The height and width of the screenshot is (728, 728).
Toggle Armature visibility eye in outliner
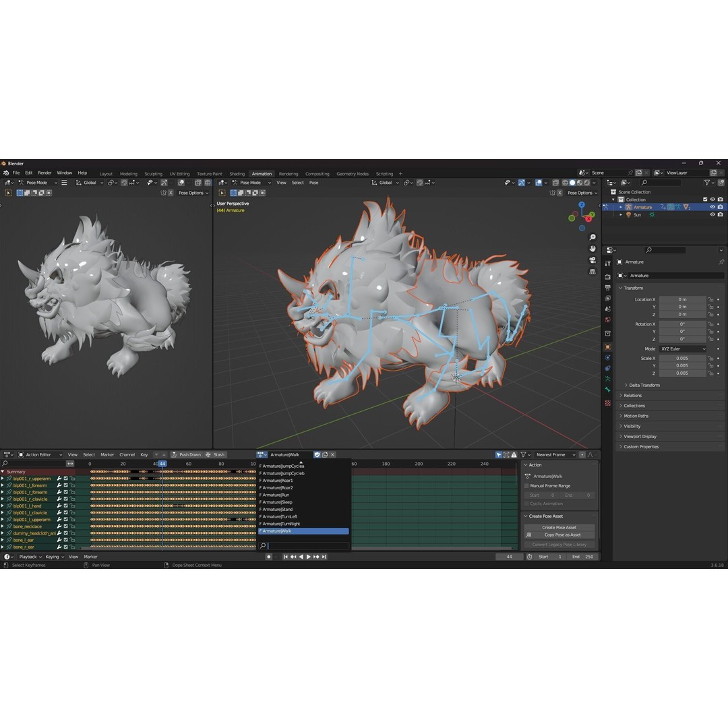click(712, 207)
